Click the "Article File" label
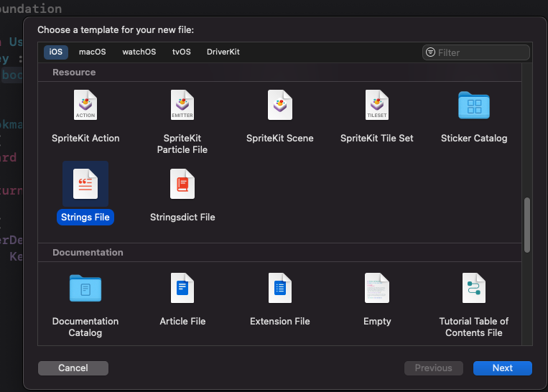 182,322
